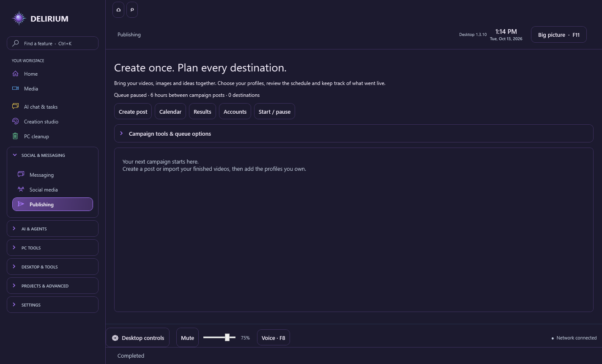Click the Media camera icon
This screenshot has width=602, height=364.
(16, 88)
